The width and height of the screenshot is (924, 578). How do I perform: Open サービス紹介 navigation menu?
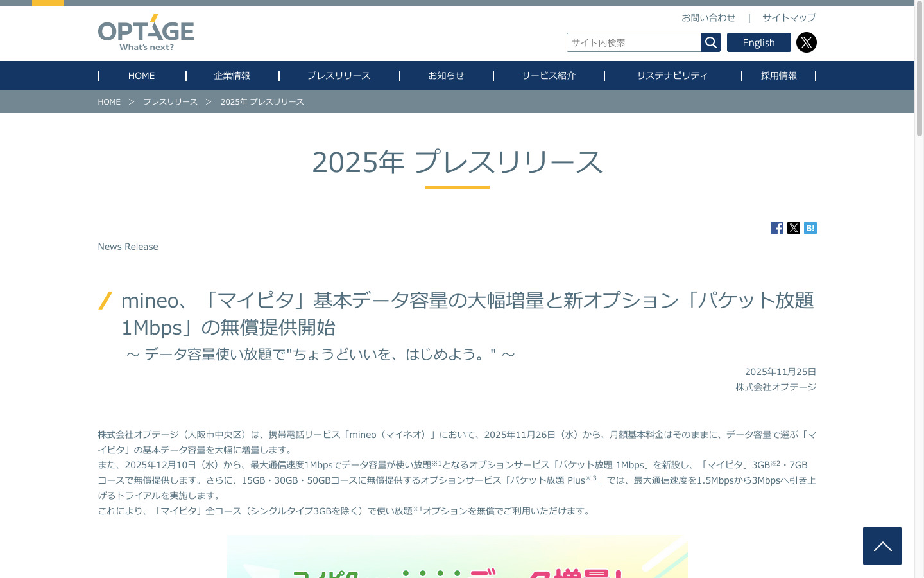(x=548, y=76)
